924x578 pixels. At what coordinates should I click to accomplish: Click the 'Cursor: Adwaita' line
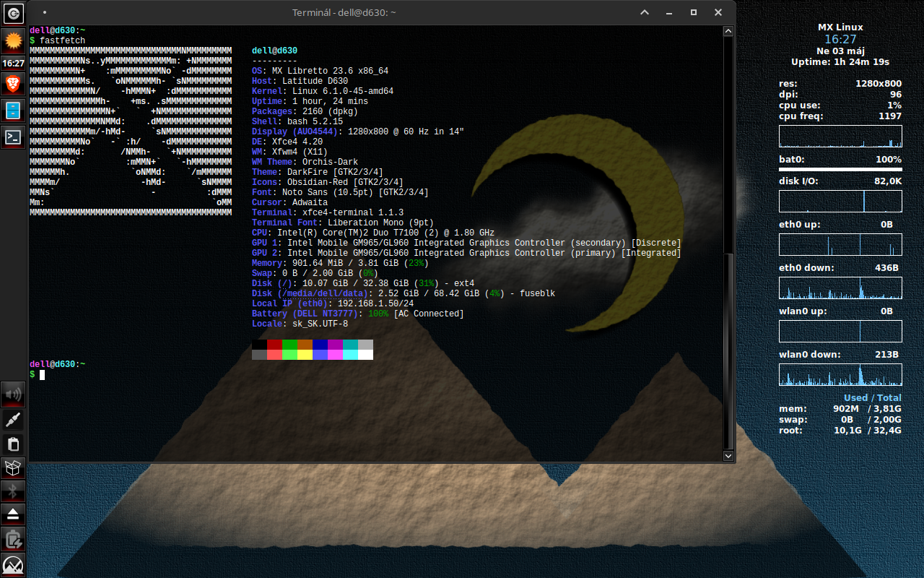click(289, 202)
